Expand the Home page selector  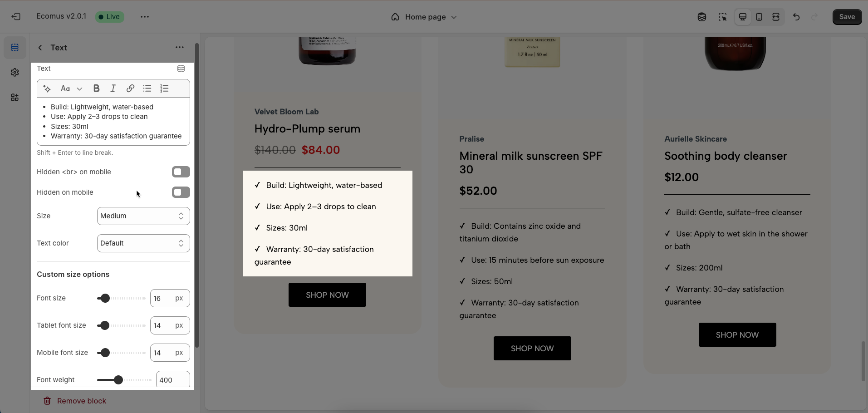424,17
